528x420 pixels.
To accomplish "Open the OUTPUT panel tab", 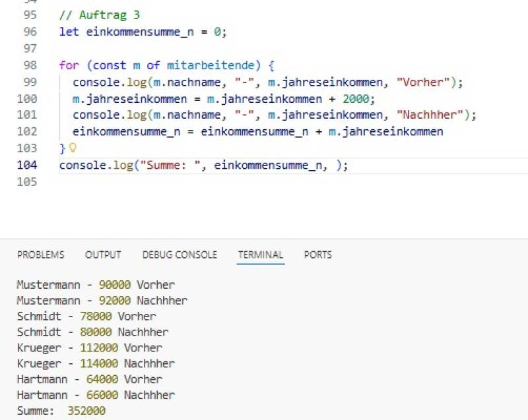I will (x=103, y=255).
